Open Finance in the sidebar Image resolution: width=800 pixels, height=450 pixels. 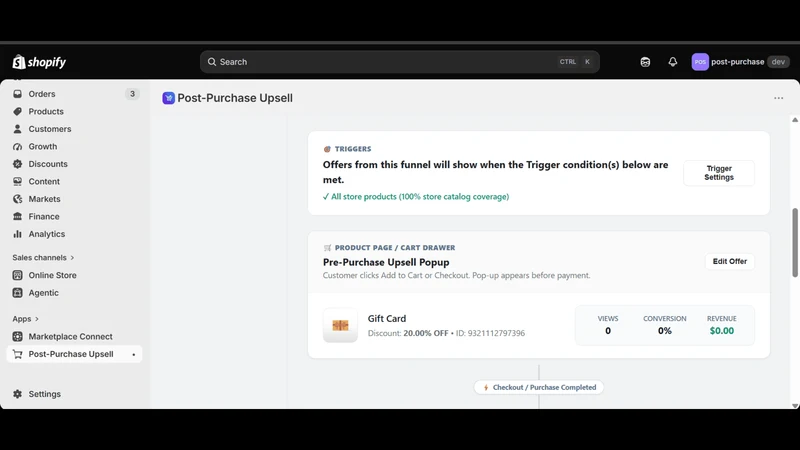(44, 216)
